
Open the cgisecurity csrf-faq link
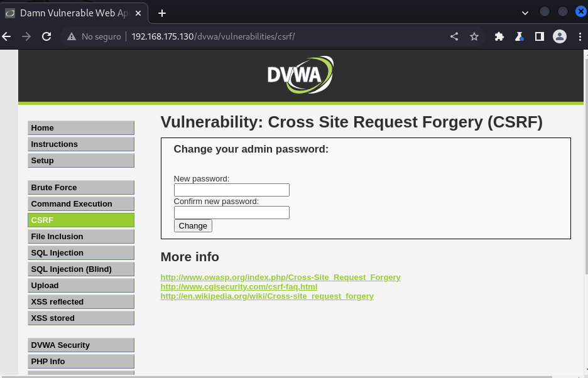pyautogui.click(x=239, y=286)
